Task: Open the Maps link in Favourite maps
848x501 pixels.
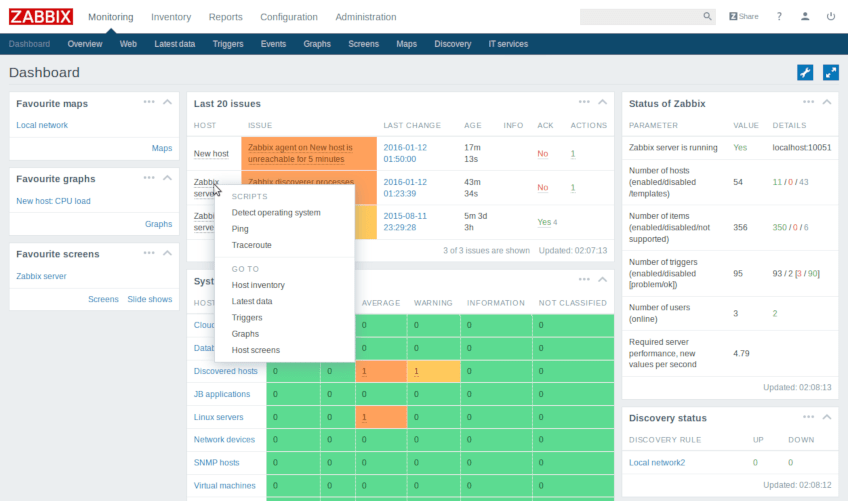Action: 162,148
